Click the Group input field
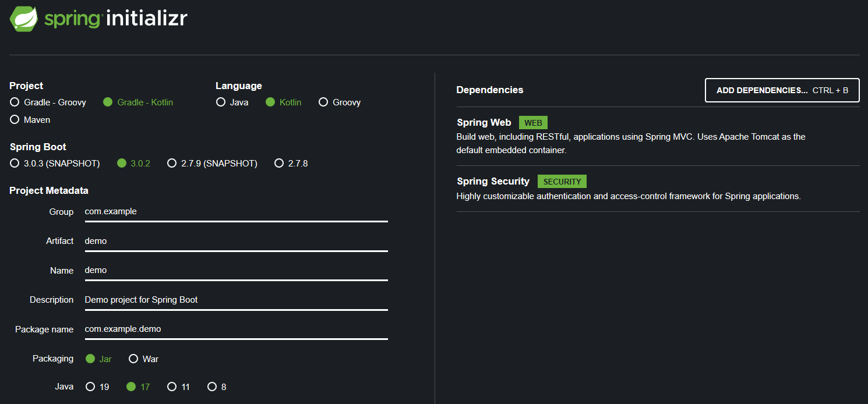Screen dimensions: 868x404 pyautogui.click(x=236, y=212)
